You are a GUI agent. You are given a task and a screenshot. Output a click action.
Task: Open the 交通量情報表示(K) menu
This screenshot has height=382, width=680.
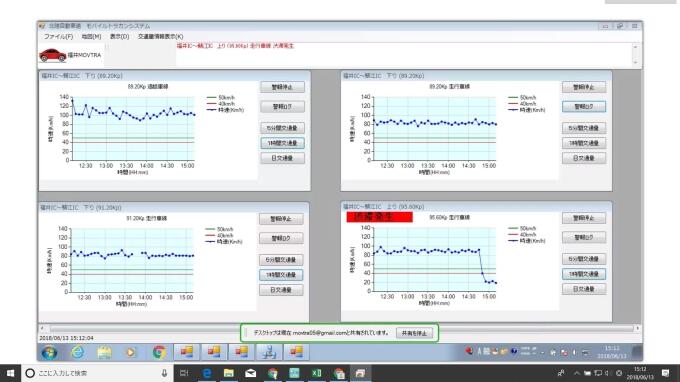pos(160,36)
